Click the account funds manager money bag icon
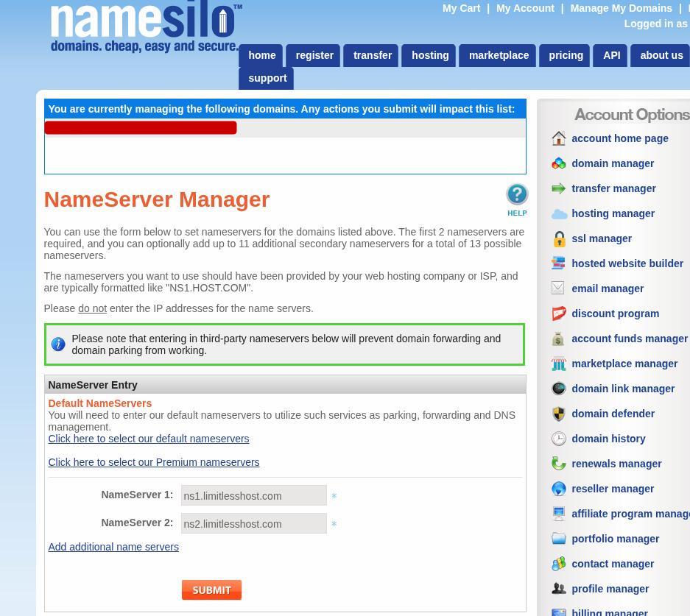The image size is (690, 616). 557,339
